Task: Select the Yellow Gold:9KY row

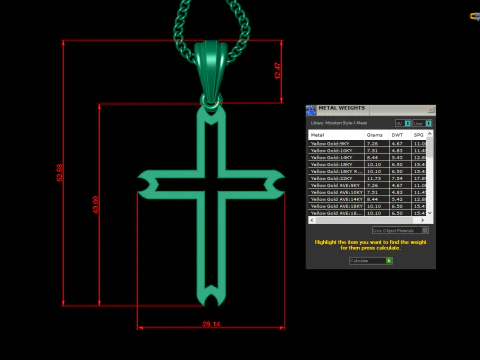Action: click(367, 144)
